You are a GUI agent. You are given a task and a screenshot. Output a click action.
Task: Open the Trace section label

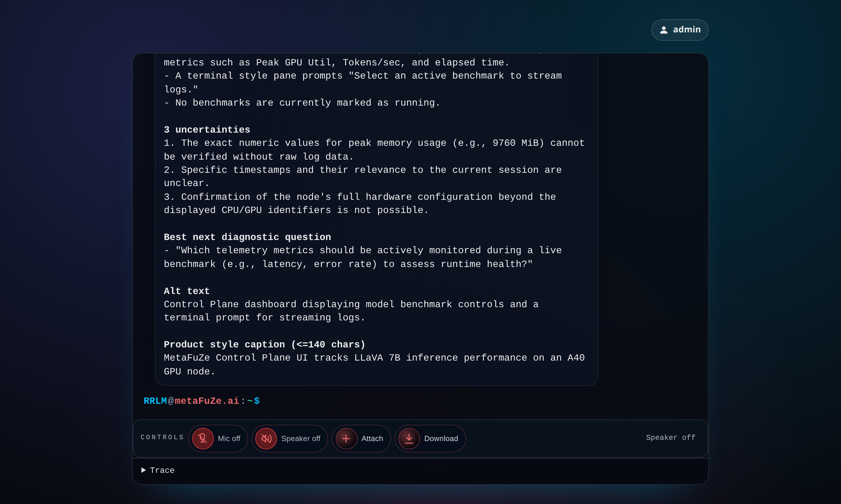click(162, 470)
